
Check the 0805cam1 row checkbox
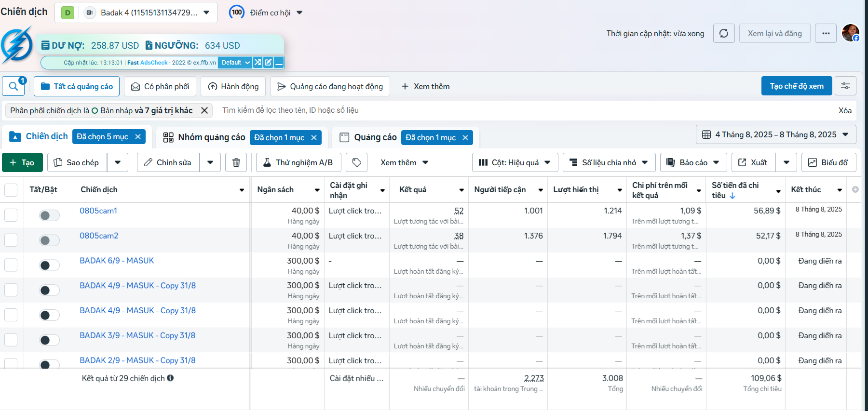[x=11, y=215]
